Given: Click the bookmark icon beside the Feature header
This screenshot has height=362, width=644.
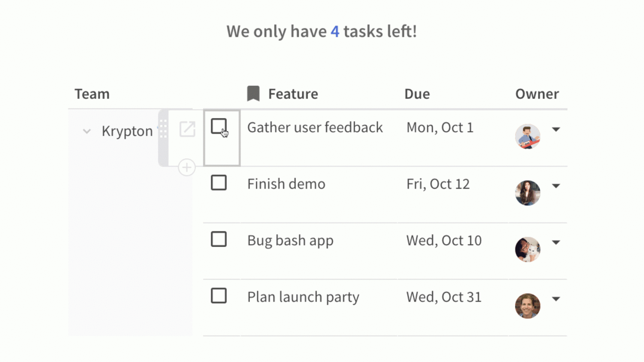Looking at the screenshot, I should (253, 93).
